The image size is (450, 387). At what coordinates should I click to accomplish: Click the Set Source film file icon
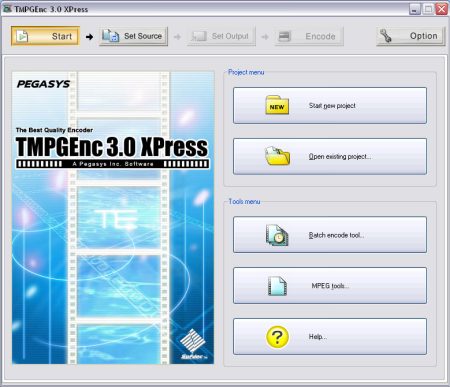coord(110,36)
